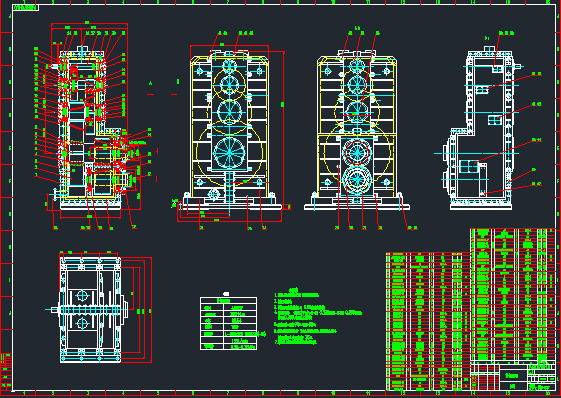The height and width of the screenshot is (398, 561).
Task: Click the wide parts list table left of title block
Action: point(428,321)
